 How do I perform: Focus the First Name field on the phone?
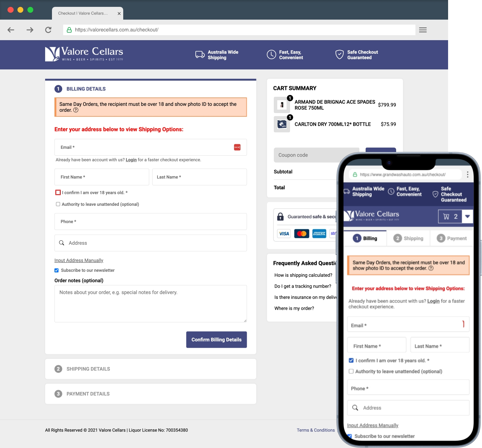(x=377, y=345)
